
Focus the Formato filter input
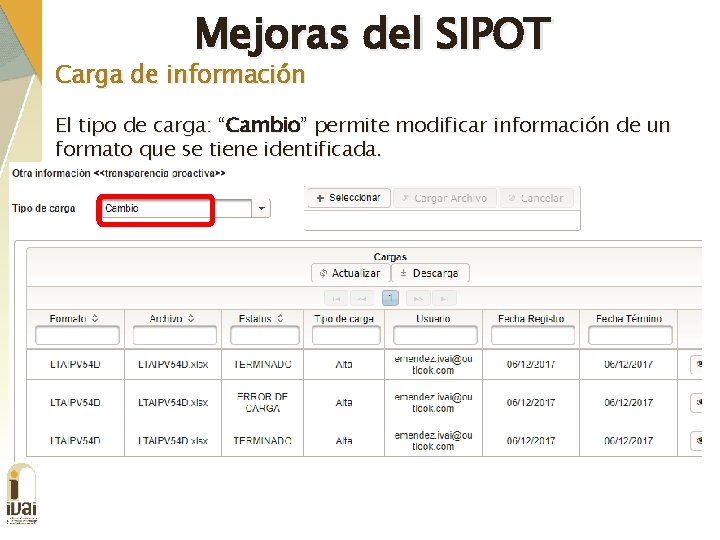click(x=77, y=335)
